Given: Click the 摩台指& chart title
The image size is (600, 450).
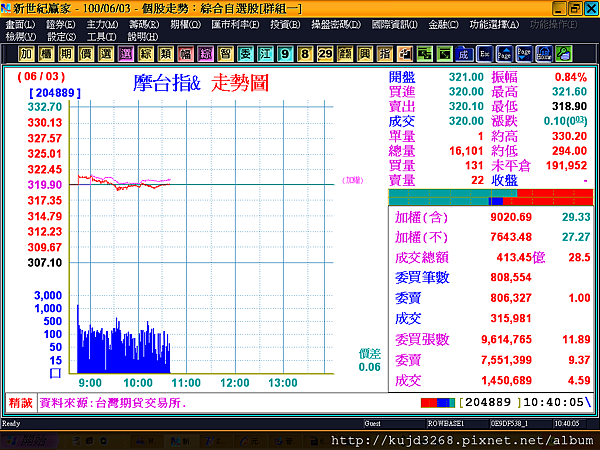Looking at the screenshot, I should [x=167, y=83].
